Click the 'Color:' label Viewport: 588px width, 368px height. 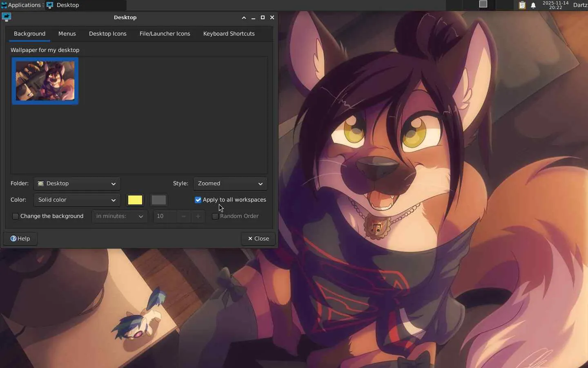pos(18,200)
